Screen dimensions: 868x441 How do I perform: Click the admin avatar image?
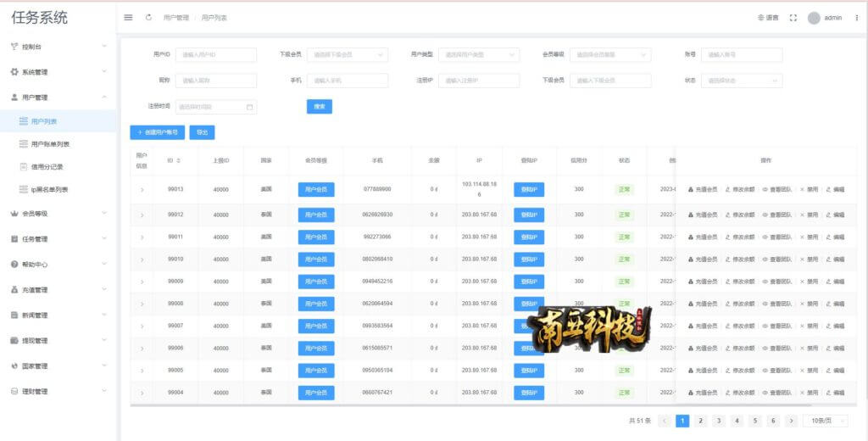814,18
